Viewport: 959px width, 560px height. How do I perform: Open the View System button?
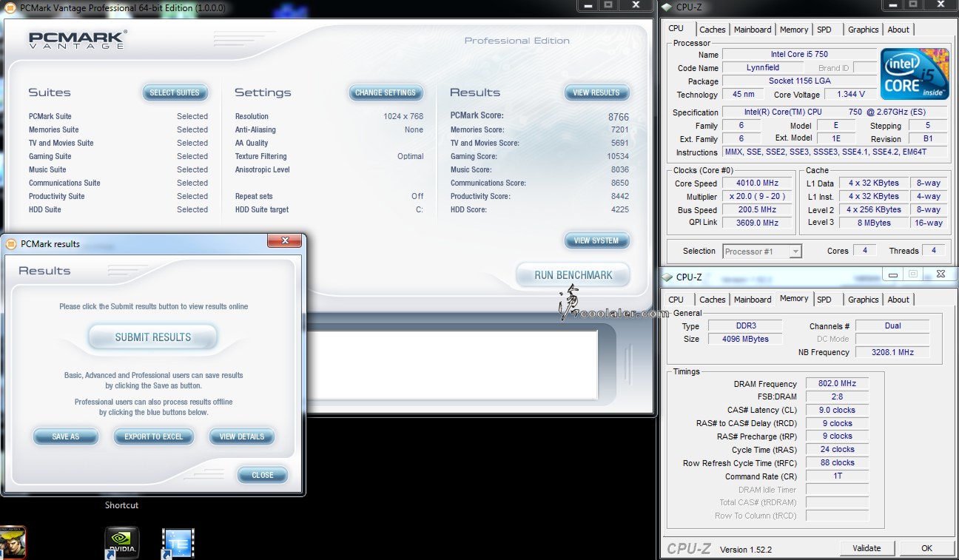pyautogui.click(x=596, y=240)
